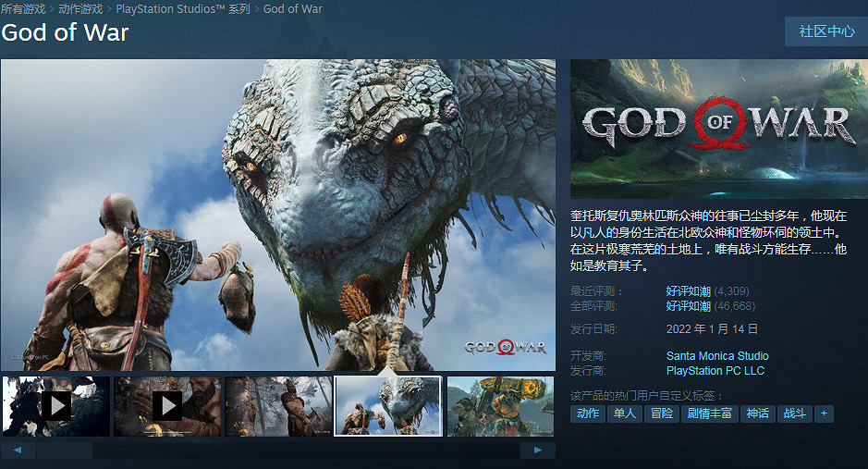Open Santa Monica Studio developer link

coord(717,356)
